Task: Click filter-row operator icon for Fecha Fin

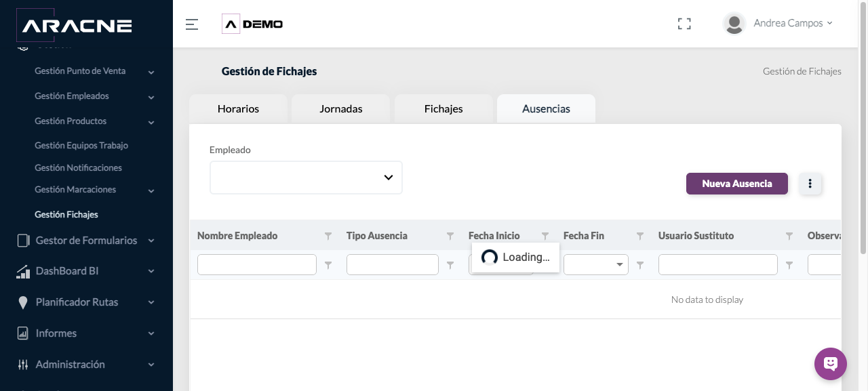Action: point(640,266)
